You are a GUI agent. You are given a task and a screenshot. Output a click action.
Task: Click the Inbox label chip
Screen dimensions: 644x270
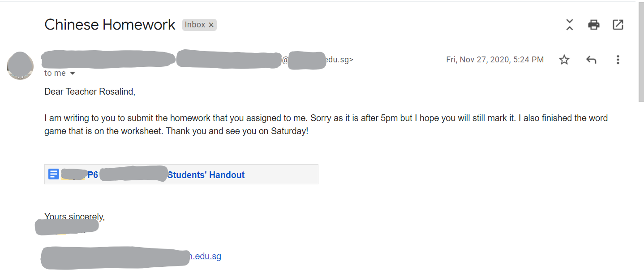195,25
